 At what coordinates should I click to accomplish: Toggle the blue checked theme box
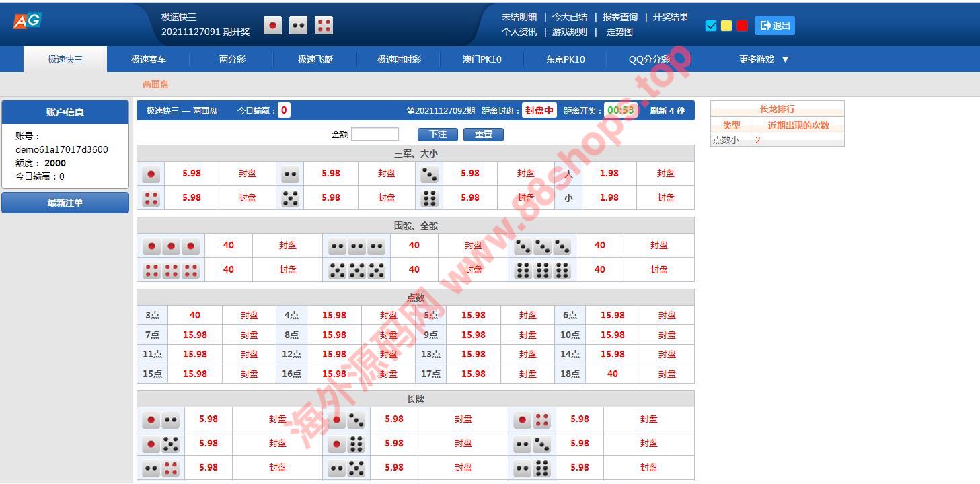point(711,26)
